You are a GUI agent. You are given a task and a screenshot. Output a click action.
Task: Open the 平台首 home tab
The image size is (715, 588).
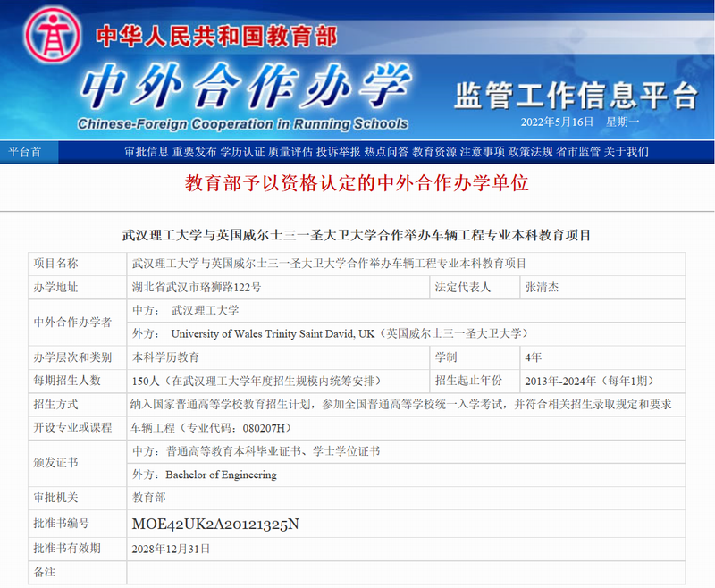(x=24, y=152)
